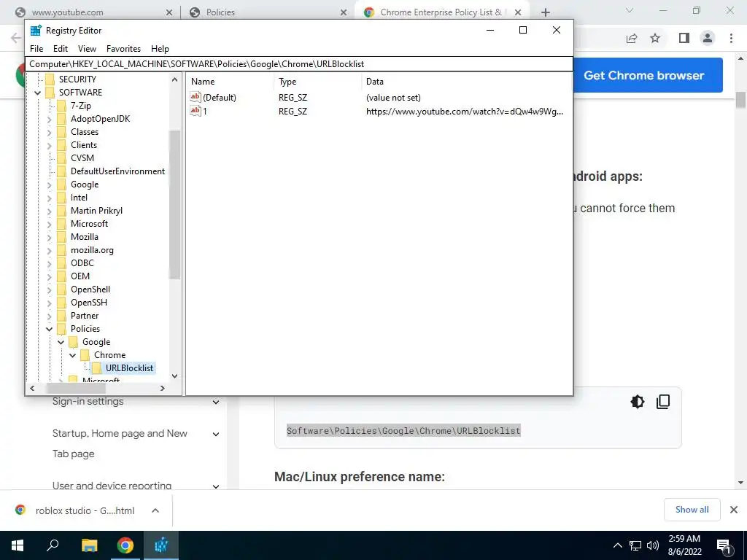This screenshot has width=747, height=560.
Task: Expand the AdoptOpenJDK key
Action: pos(49,119)
